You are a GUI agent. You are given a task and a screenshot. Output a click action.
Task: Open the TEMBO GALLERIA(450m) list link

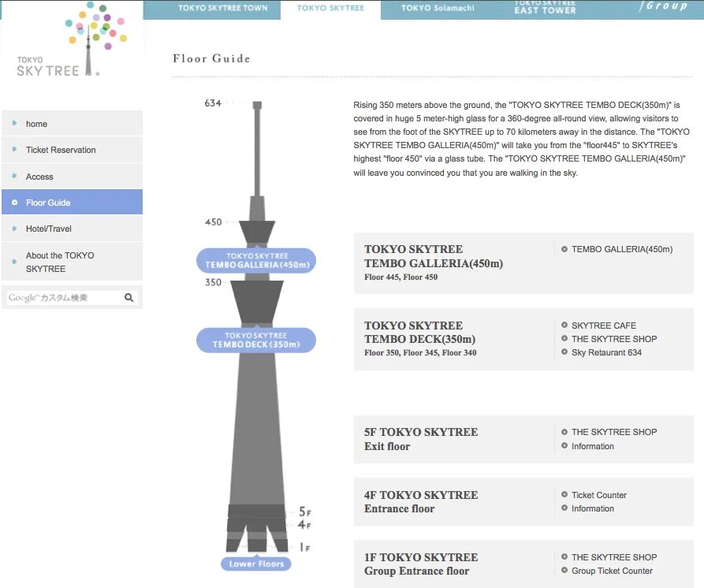(x=622, y=249)
